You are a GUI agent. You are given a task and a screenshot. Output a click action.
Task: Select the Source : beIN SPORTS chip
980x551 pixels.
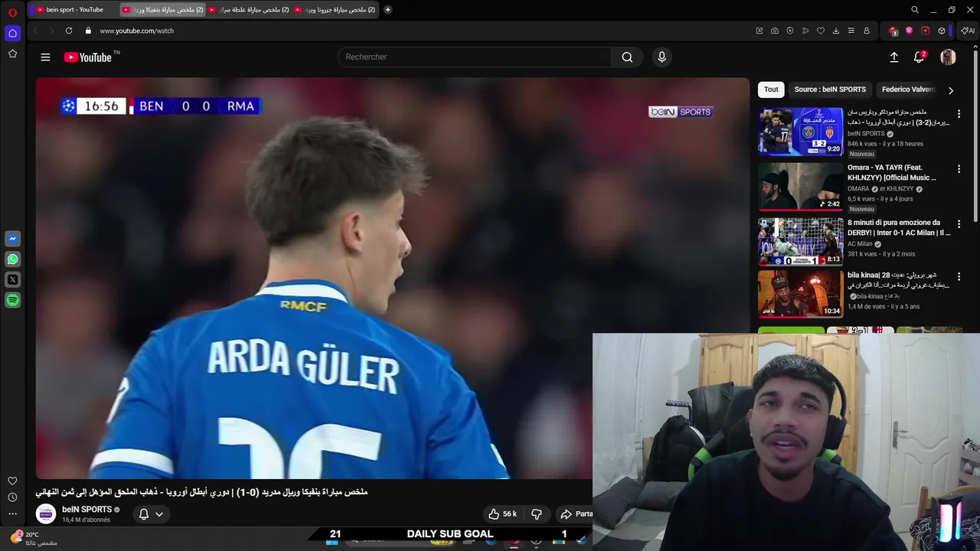[x=830, y=90]
